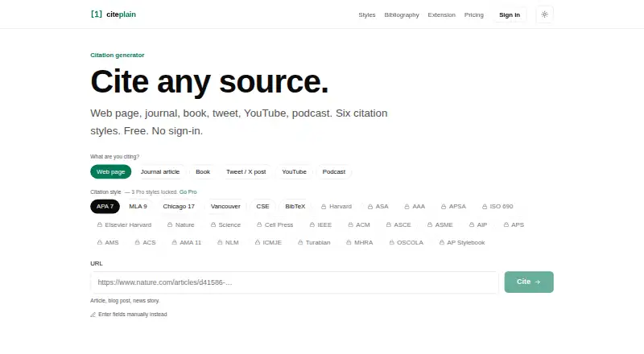Screen dimensions: 644x354
Task: Click the locked IEEE style
Action: coord(320,225)
